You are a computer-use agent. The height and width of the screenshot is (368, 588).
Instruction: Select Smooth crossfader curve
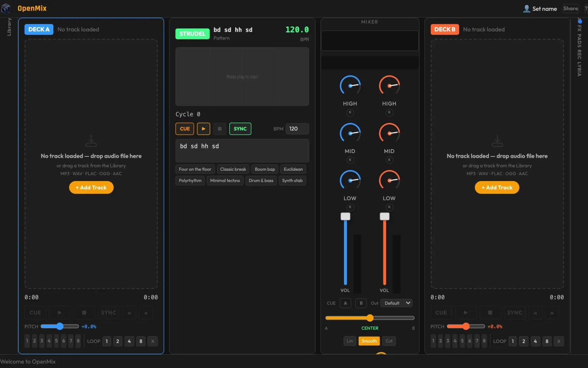click(369, 341)
